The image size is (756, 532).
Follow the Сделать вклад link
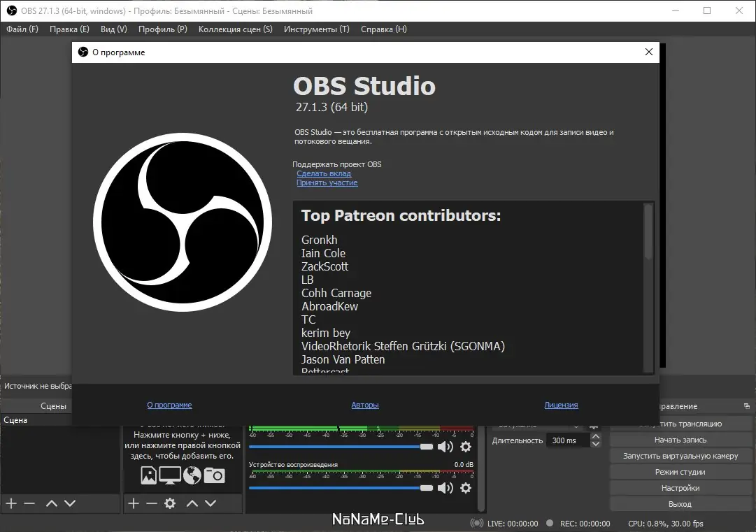pyautogui.click(x=324, y=173)
